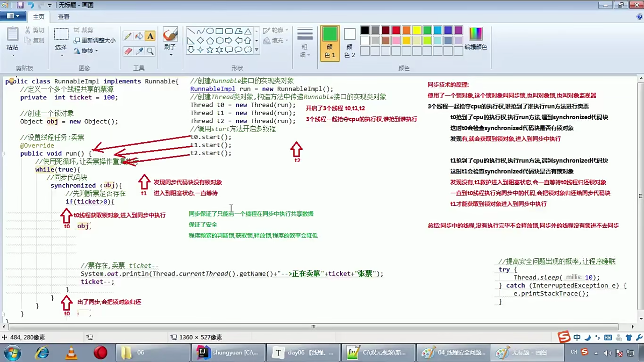Choose the Pentagon shape
Viewport: 644px width, 362px height.
(x=210, y=41)
